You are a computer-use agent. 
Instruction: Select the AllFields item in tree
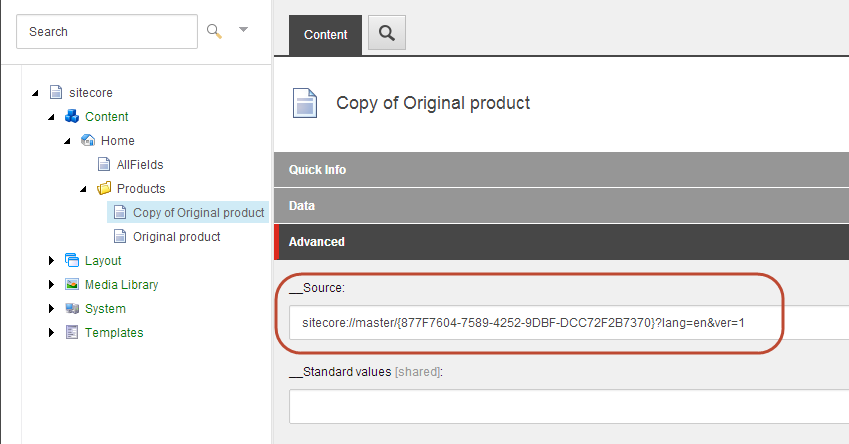coord(139,165)
